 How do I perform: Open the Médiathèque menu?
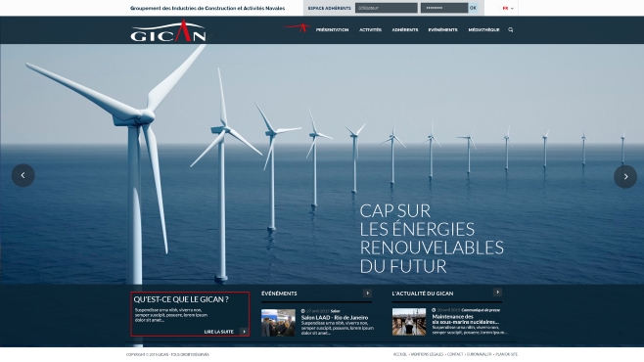[x=483, y=30]
